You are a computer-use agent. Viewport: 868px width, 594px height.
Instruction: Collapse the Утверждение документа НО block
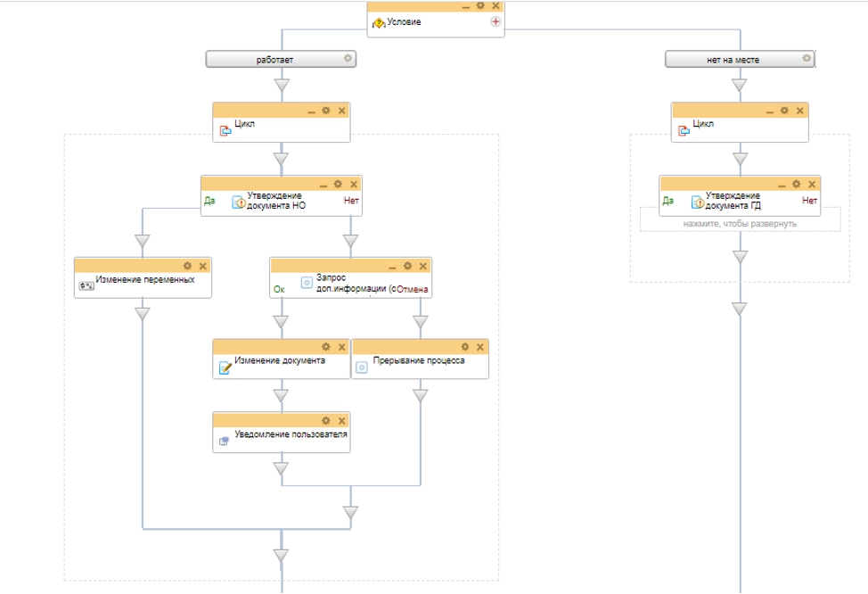point(323,185)
